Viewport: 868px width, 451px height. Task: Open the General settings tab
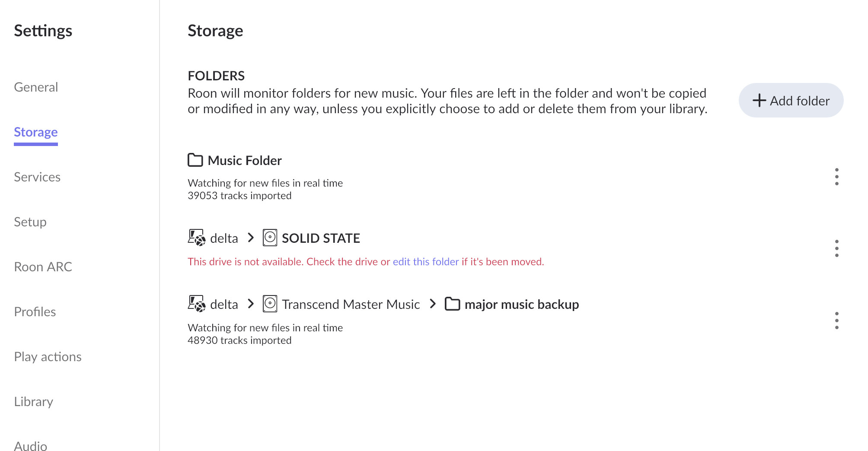(36, 87)
